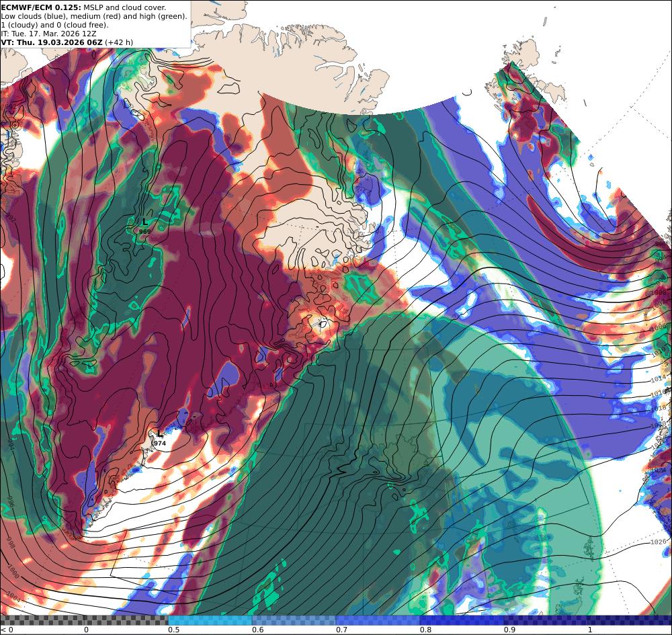Click the '0.9' colorbar tick label

pyautogui.click(x=509, y=630)
